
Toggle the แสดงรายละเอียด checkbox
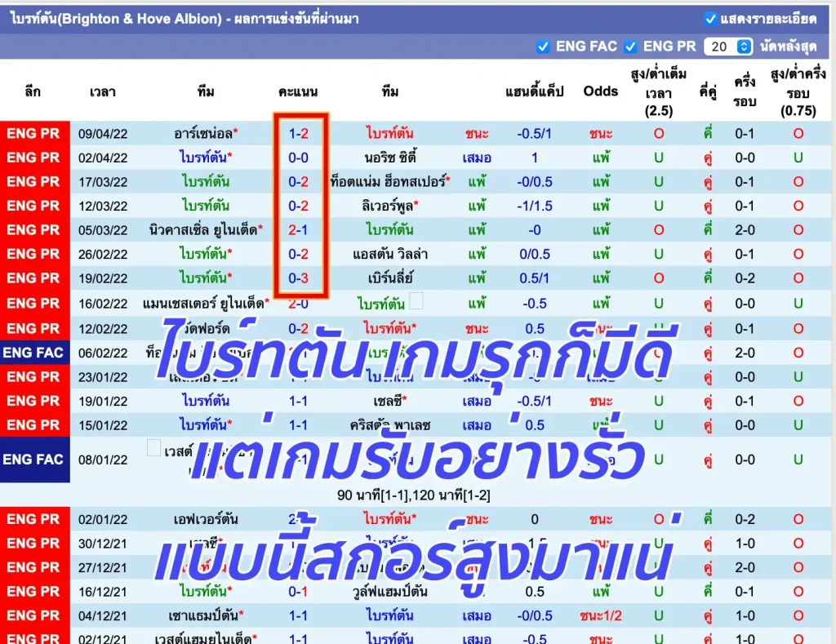tap(710, 20)
